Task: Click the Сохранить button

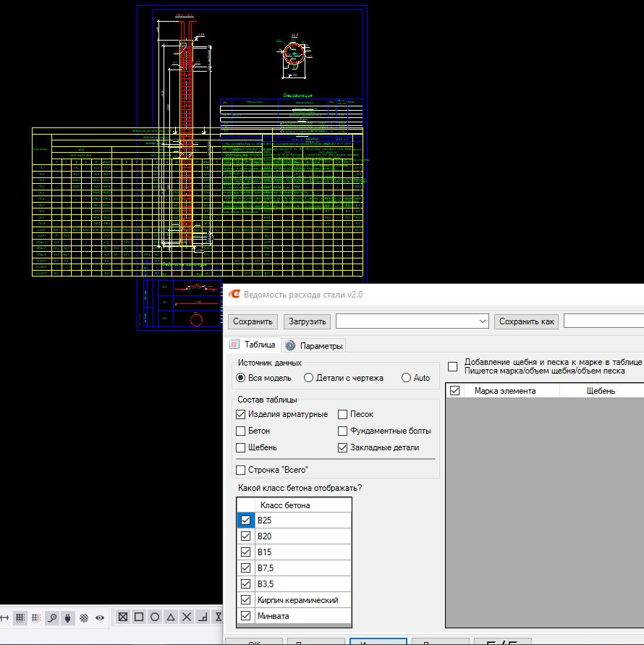Action: coord(253,321)
